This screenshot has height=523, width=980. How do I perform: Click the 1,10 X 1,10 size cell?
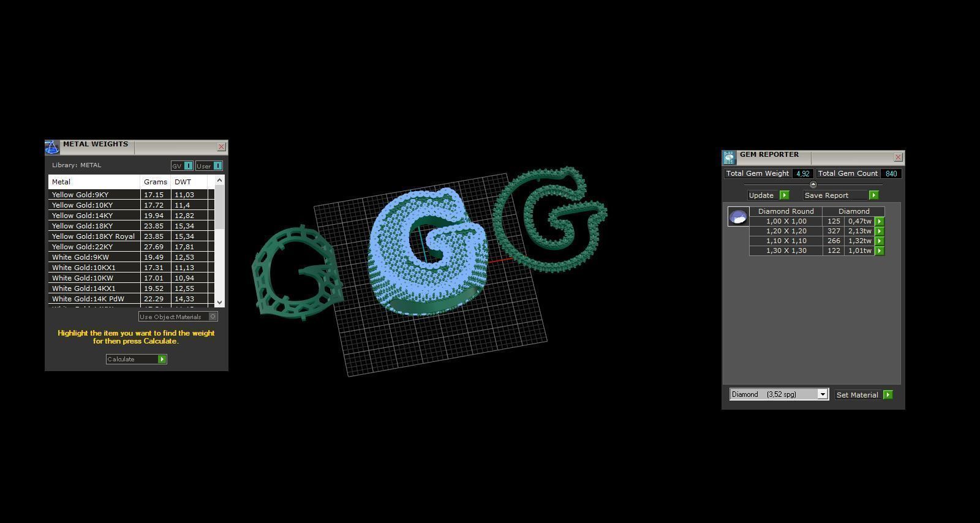click(786, 241)
